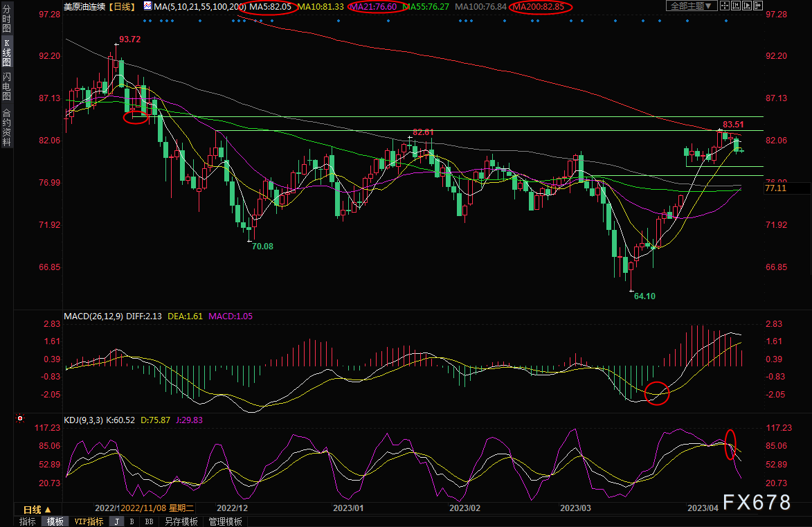
Task: Click the 美原油连续 chart title
Action: point(84,6)
